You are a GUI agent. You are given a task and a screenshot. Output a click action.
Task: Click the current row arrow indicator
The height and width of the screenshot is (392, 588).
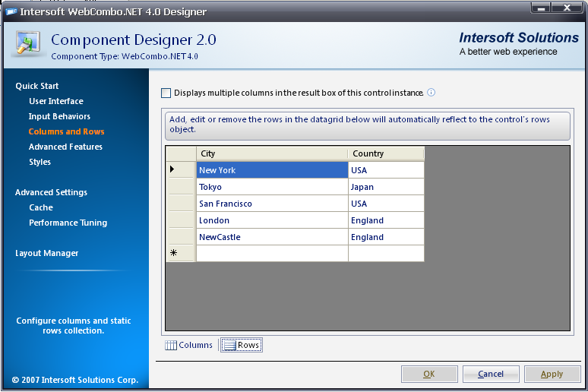[173, 170]
